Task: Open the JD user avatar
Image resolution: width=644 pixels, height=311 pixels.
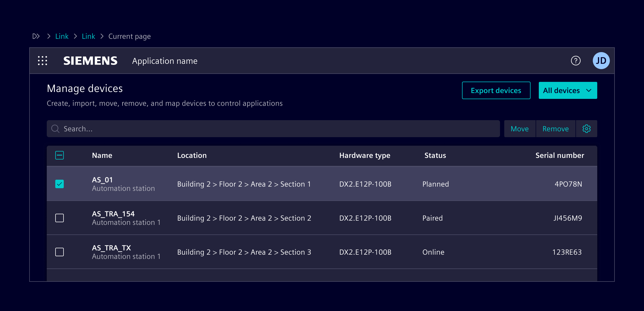Action: pyautogui.click(x=601, y=61)
